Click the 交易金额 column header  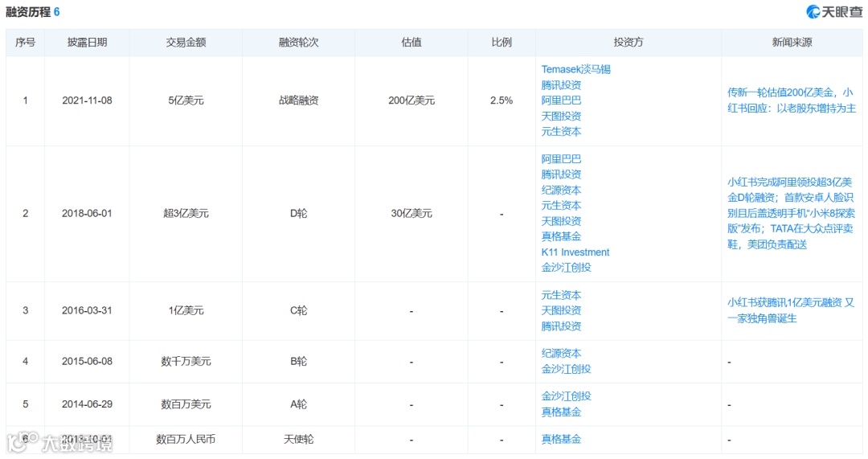(x=186, y=42)
